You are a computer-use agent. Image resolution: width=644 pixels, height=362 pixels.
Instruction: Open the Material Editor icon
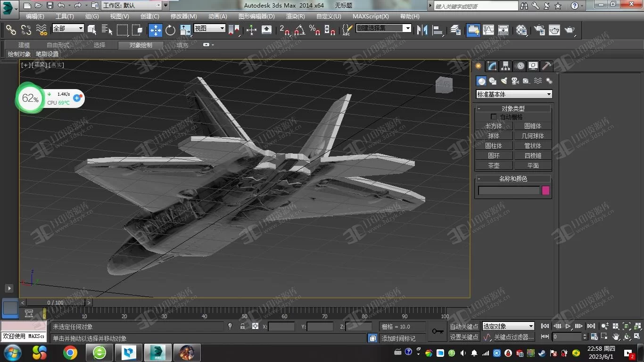point(521,30)
